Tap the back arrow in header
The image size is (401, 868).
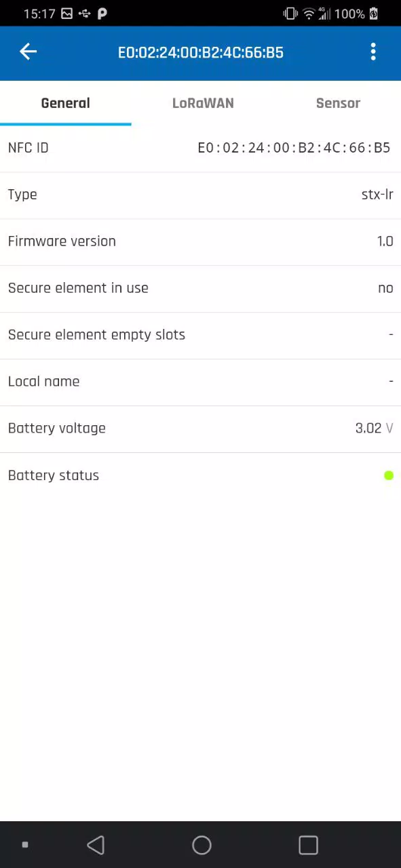coord(28,52)
